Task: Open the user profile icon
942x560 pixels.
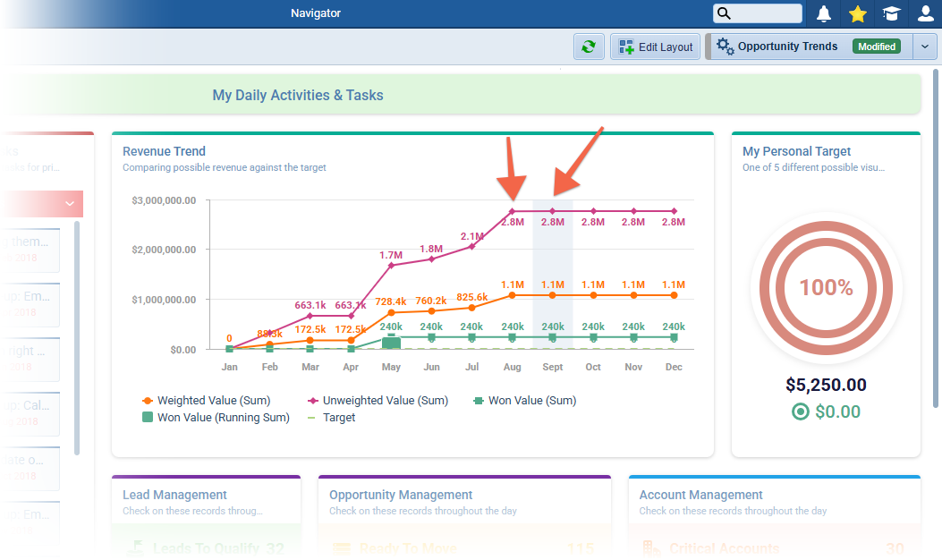Action: coord(923,13)
